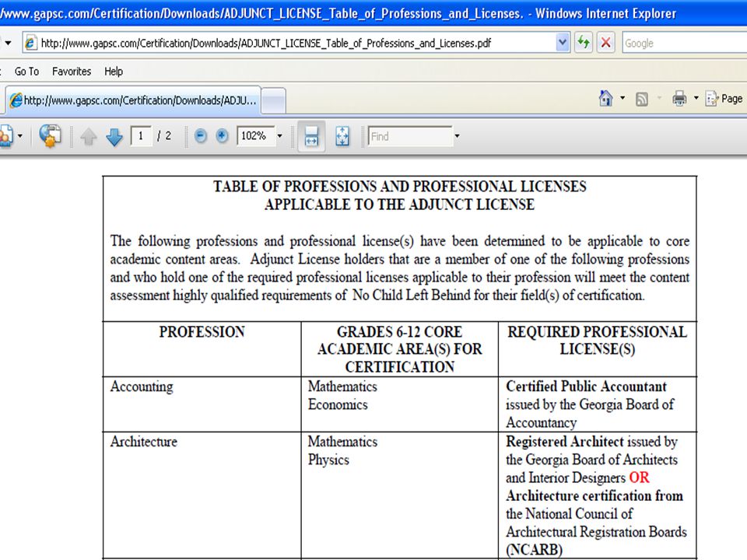Screen dimensions: 747x560
Task: Open the Favorites menu
Action: [72, 72]
